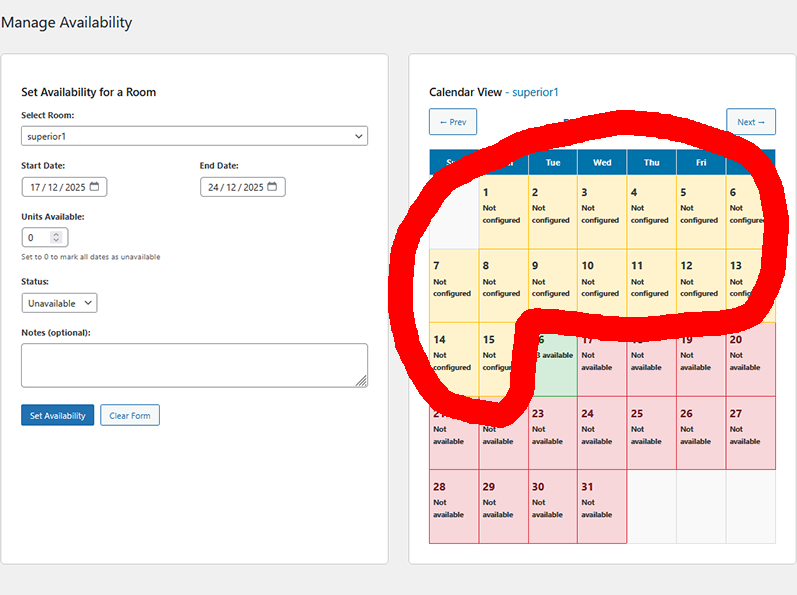Select day 2 in the calendar

553,212
